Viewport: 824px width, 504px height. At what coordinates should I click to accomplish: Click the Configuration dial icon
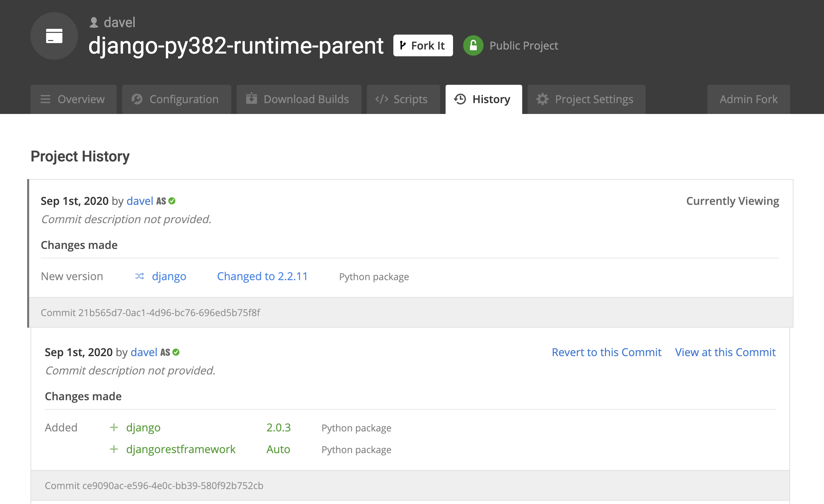pyautogui.click(x=137, y=99)
